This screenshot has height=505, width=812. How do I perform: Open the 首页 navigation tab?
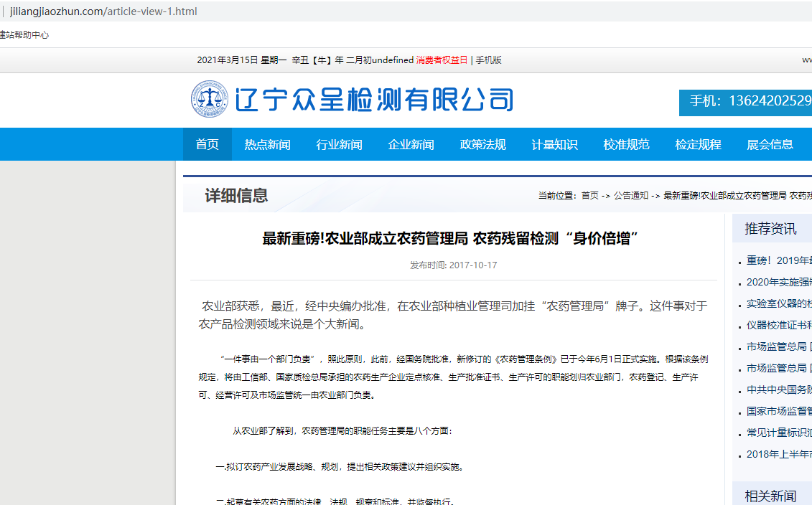pyautogui.click(x=207, y=144)
